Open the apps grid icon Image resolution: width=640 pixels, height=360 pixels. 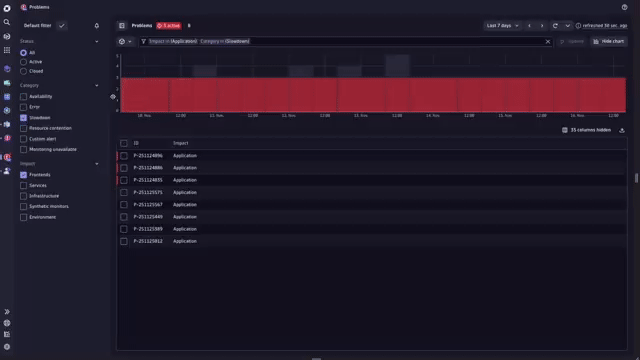(7, 50)
